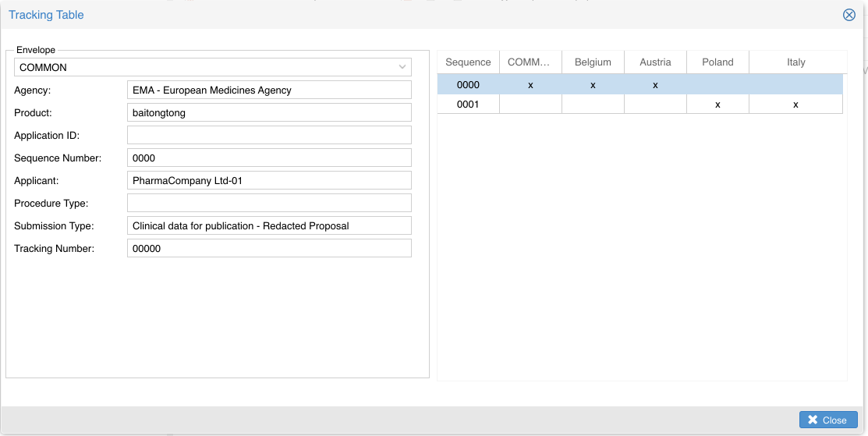Viewport: 868px width, 436px height.
Task: Click the empty Procedure Type field
Action: pos(269,203)
